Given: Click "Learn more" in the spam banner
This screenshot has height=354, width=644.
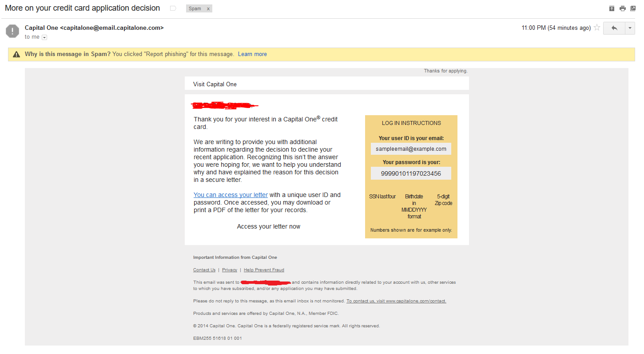Looking at the screenshot, I should (252, 54).
